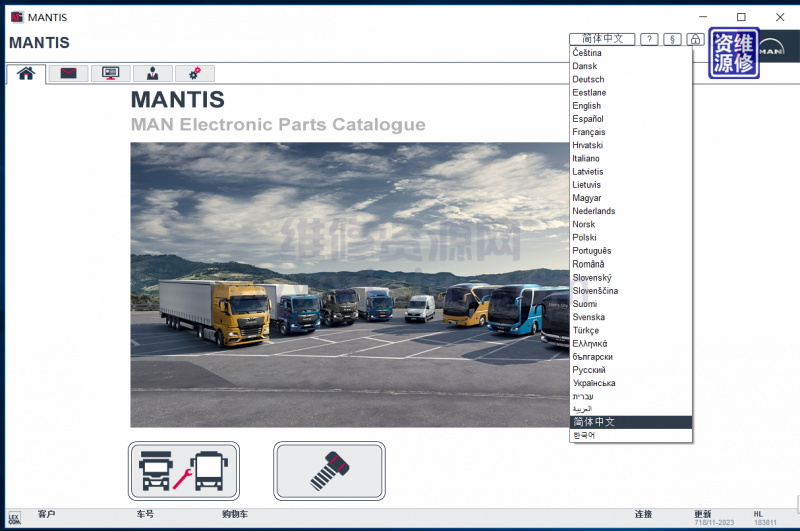Select highlighted 简体中文 language entry
Screen dimensions: 800x531
click(x=631, y=422)
